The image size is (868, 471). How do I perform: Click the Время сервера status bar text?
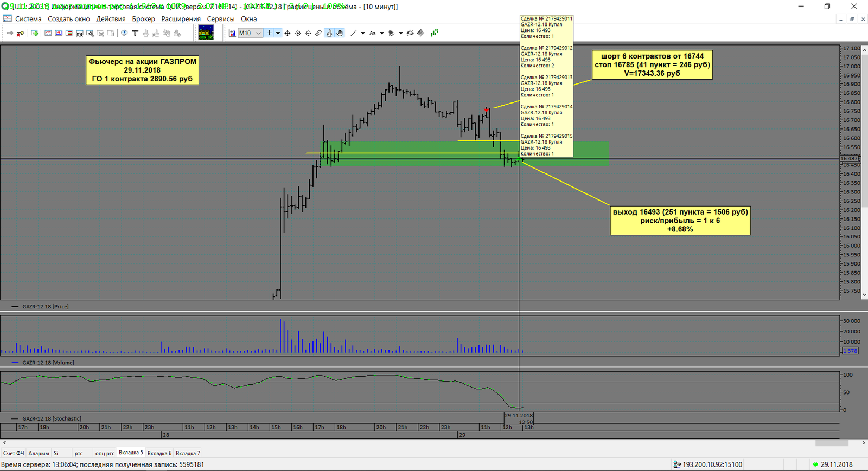pyautogui.click(x=103, y=464)
